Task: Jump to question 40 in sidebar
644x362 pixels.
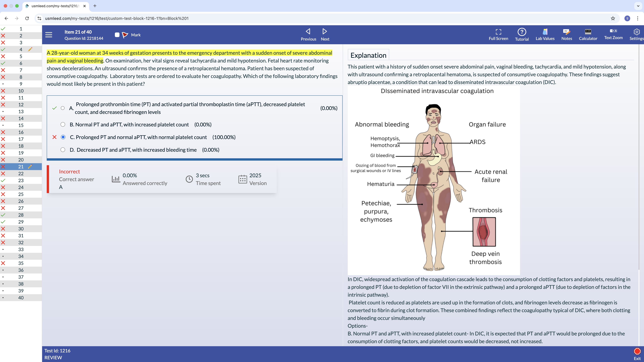Action: [21, 298]
